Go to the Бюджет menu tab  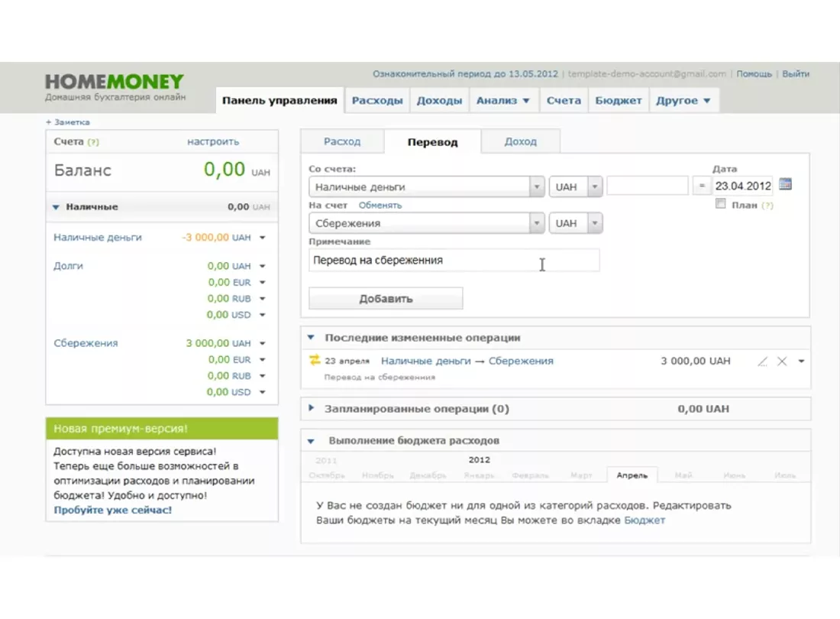(619, 100)
